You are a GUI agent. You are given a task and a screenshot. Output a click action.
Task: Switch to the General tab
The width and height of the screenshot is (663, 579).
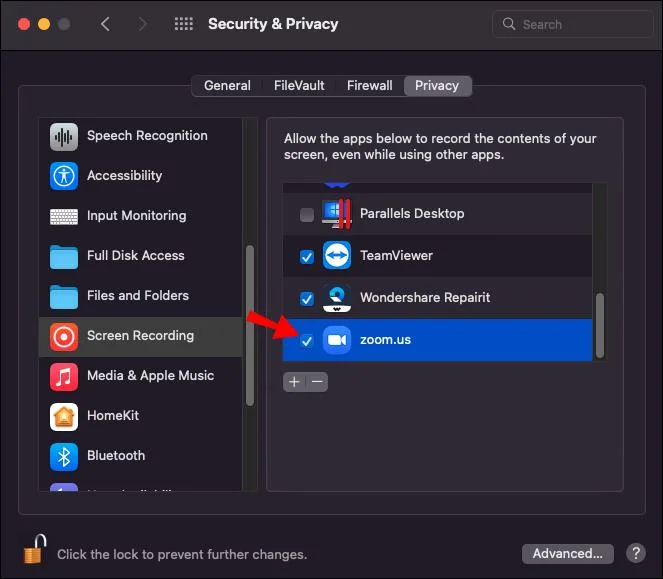(x=227, y=86)
